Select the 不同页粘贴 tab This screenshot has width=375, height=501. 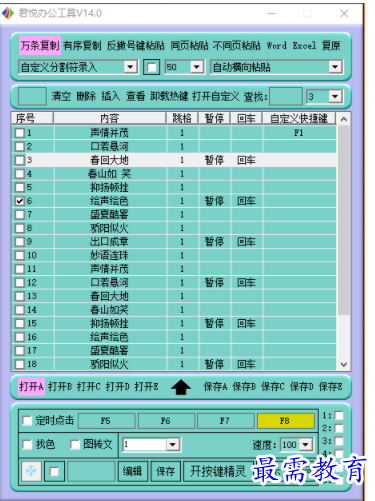pos(236,45)
